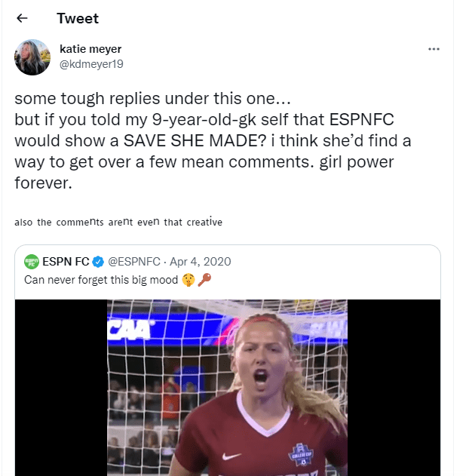Click the "Apr 4, 2020" timestamp
466x476 pixels.
click(201, 262)
